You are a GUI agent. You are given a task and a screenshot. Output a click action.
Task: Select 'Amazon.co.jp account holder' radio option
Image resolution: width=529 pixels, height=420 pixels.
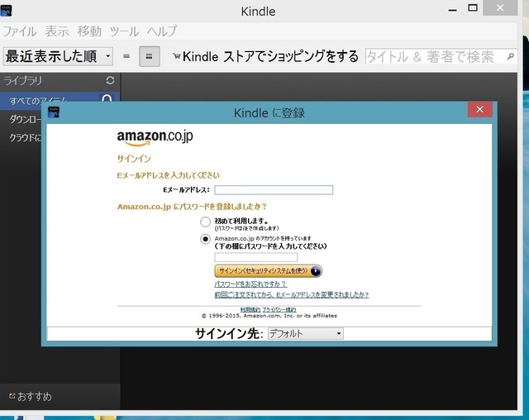[x=205, y=239]
